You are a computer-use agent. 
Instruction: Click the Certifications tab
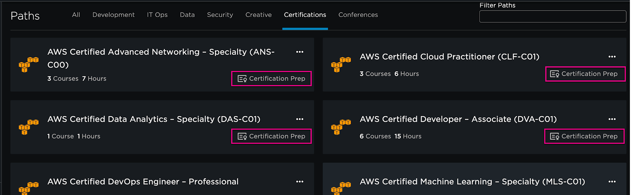coord(305,15)
